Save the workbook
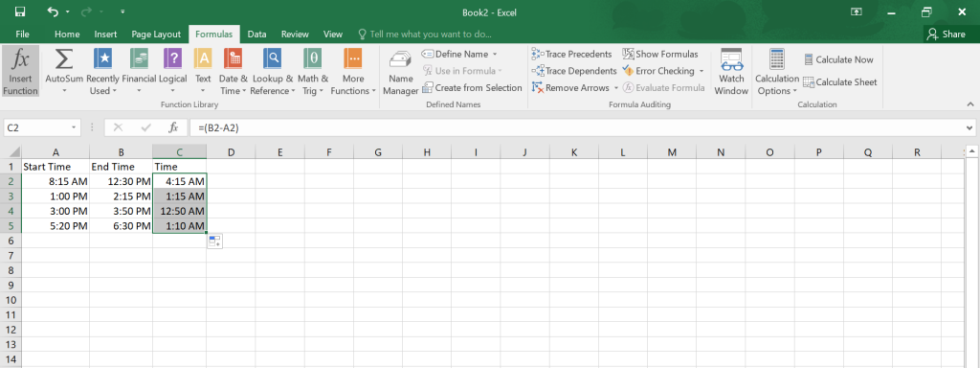The height and width of the screenshot is (368, 980). [x=20, y=11]
